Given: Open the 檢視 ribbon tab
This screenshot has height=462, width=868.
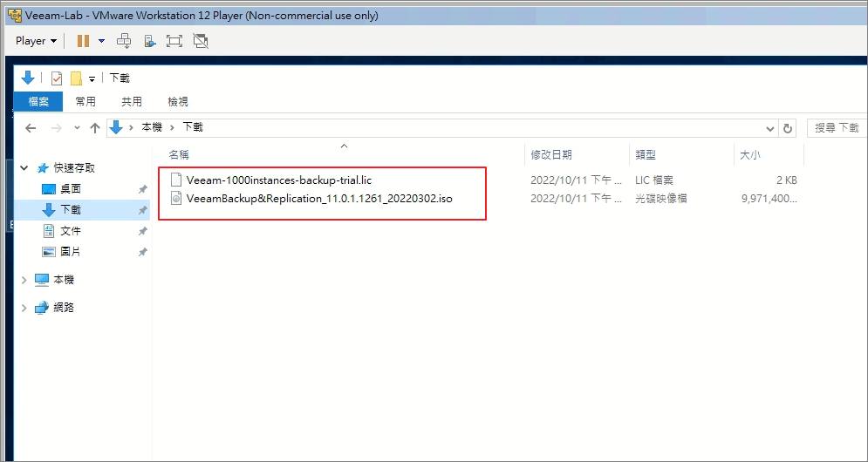Looking at the screenshot, I should 178,102.
